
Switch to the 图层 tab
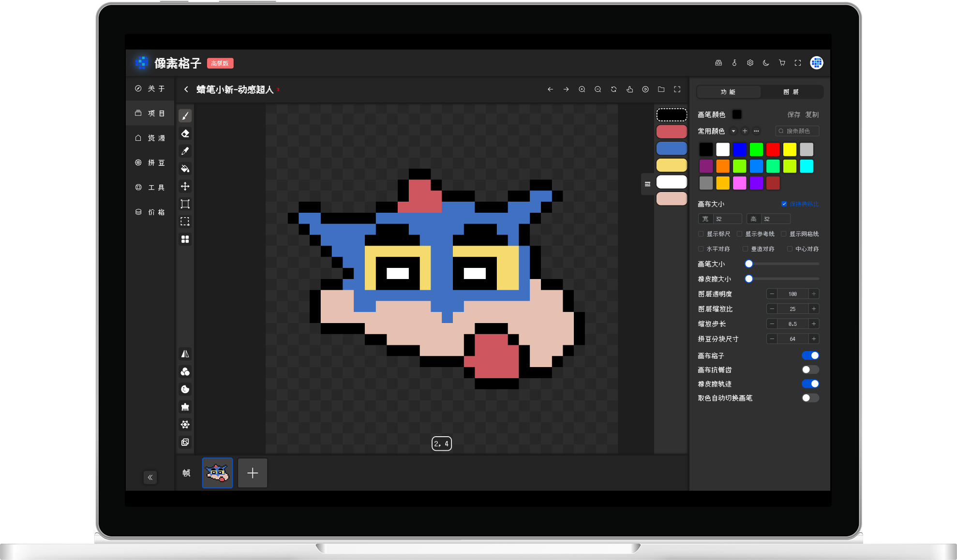pyautogui.click(x=791, y=92)
